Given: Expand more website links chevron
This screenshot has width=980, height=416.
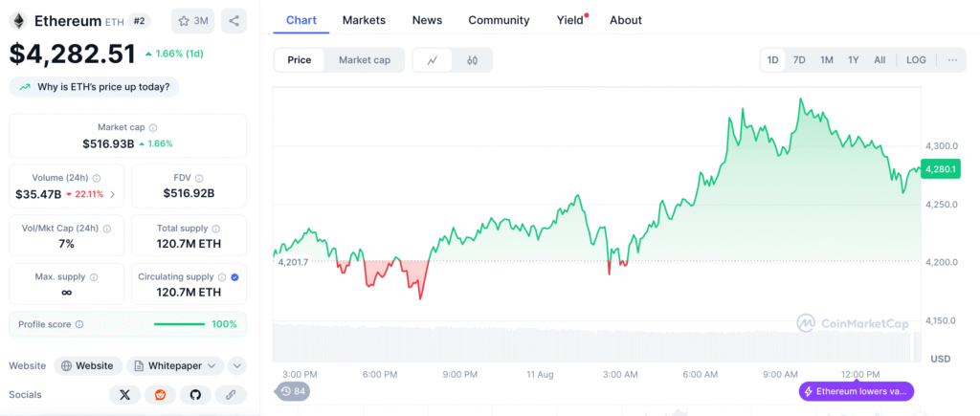Looking at the screenshot, I should 237,365.
